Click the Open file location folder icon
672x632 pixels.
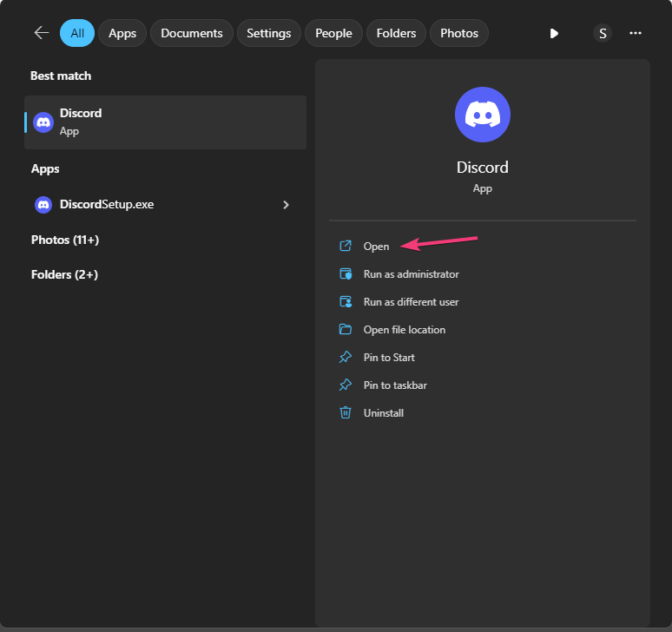pos(346,330)
